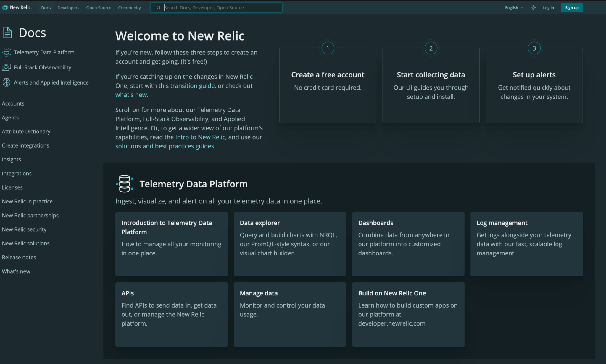Select Attribute Dictionary in the sidebar

(26, 131)
